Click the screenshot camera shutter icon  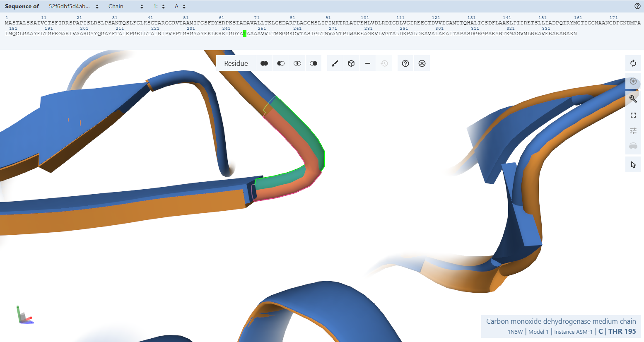633,81
